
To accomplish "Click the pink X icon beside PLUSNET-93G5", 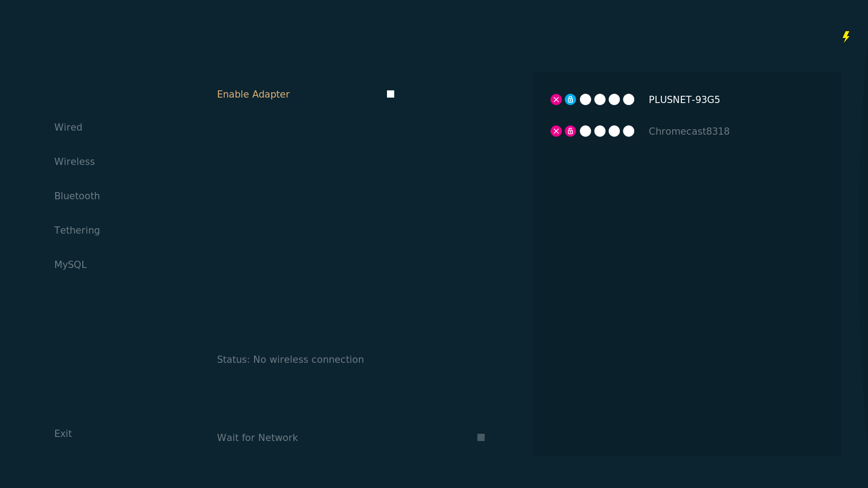I will pos(556,99).
